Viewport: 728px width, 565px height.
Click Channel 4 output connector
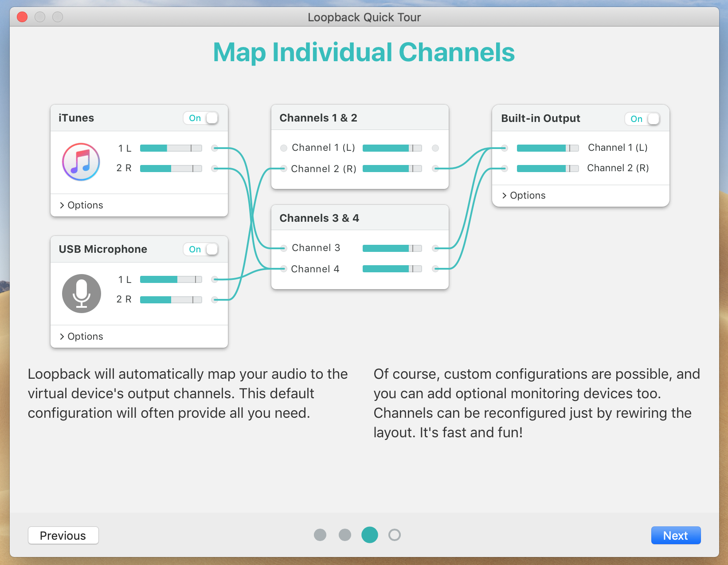[x=435, y=269]
